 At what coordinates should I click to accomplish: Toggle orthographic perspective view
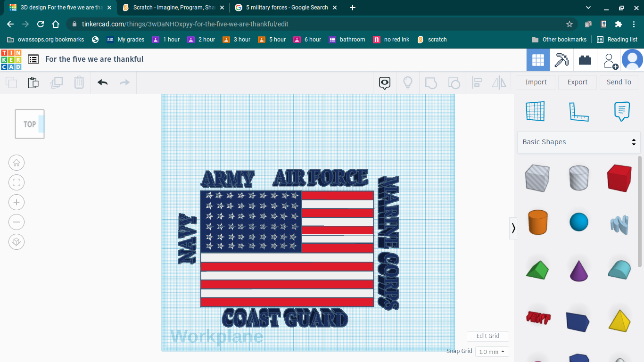(17, 242)
